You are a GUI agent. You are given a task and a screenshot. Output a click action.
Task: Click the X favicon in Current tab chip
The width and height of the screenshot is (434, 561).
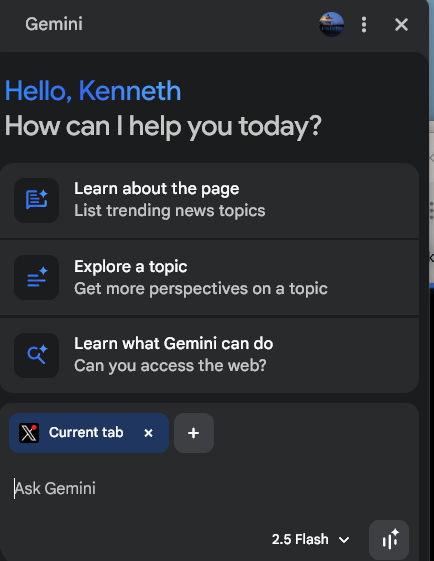(29, 433)
